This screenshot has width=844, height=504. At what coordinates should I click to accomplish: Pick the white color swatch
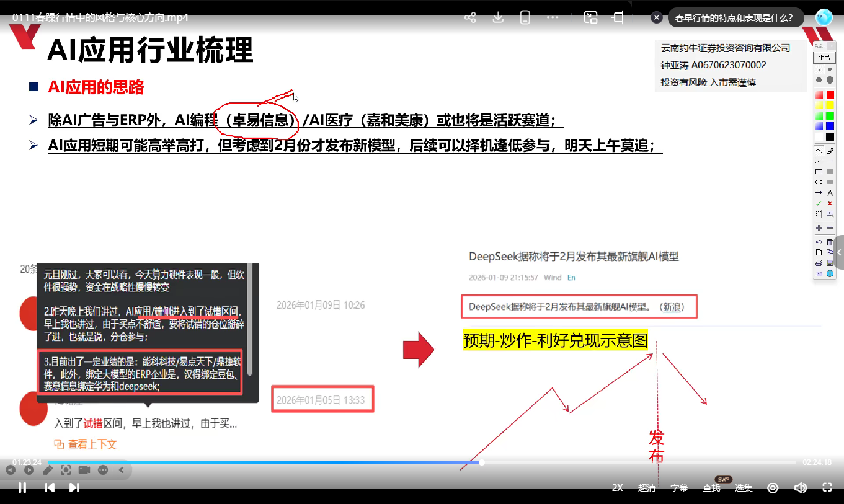(819, 137)
